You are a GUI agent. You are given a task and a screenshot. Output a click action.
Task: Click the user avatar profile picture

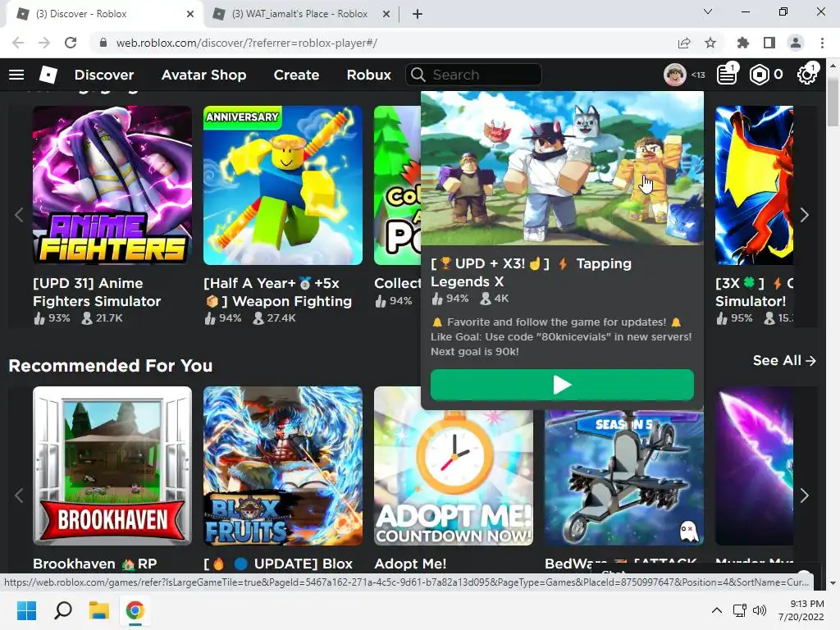674,75
